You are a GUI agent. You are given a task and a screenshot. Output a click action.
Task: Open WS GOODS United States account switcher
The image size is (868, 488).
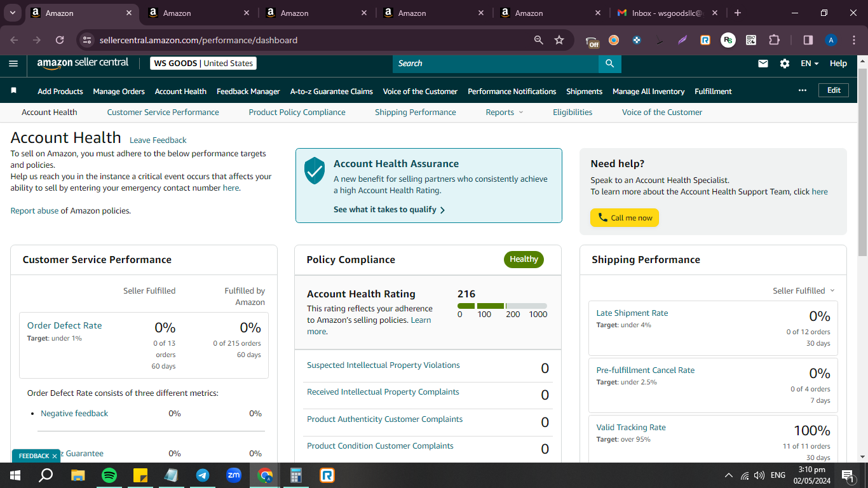[203, 64]
